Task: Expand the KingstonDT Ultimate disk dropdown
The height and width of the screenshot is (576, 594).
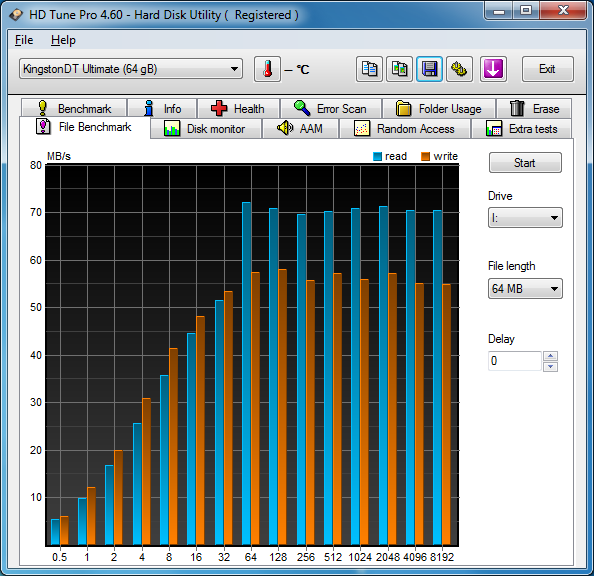Action: (x=131, y=69)
